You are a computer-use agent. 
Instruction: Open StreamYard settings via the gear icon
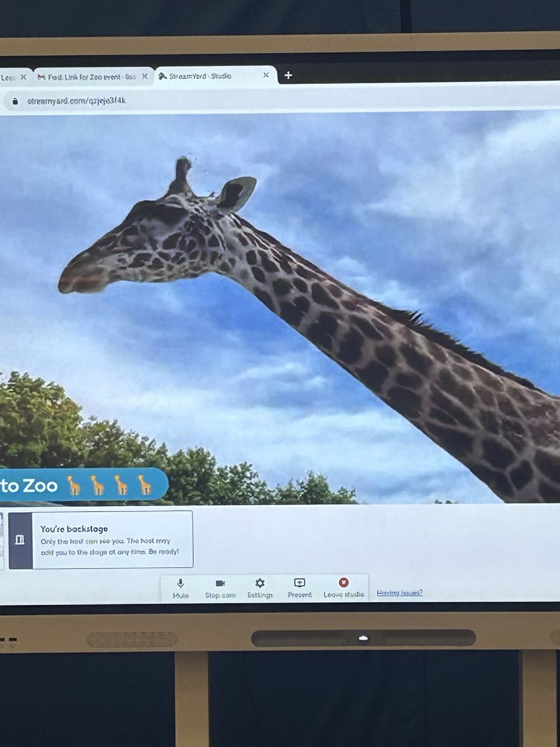pyautogui.click(x=259, y=583)
